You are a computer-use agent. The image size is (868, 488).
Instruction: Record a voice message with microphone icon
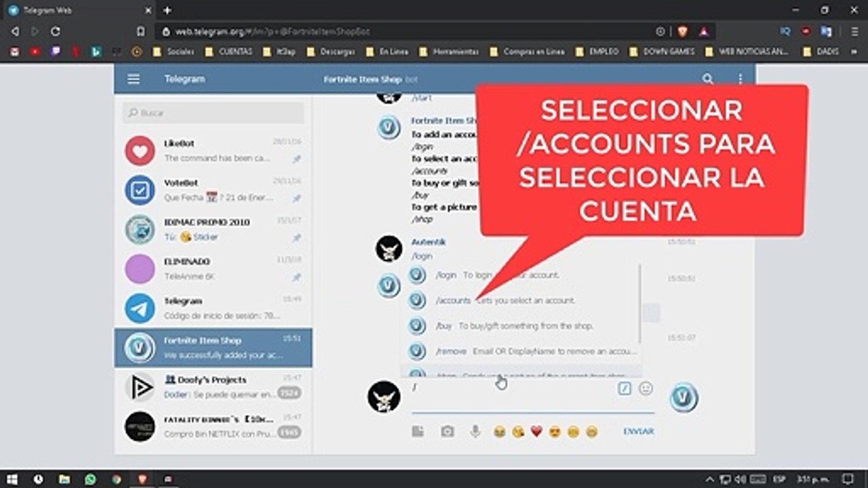475,431
